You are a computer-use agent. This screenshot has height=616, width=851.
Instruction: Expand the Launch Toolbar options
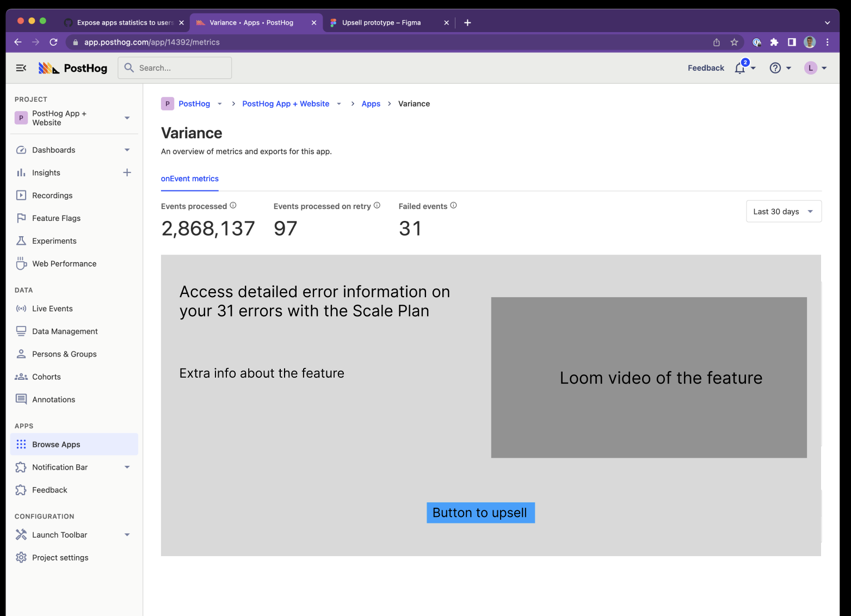pos(127,534)
